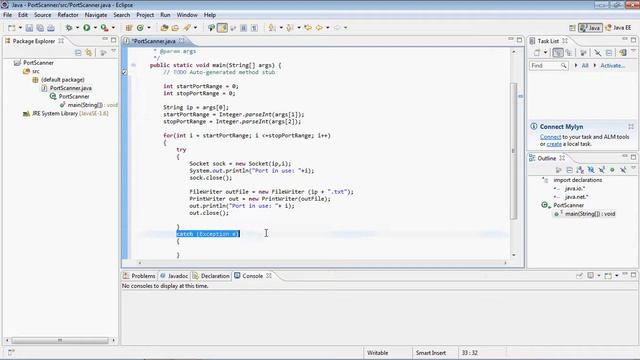The height and width of the screenshot is (360, 640).
Task: Click the New Task icon in Task List
Action: (537, 53)
